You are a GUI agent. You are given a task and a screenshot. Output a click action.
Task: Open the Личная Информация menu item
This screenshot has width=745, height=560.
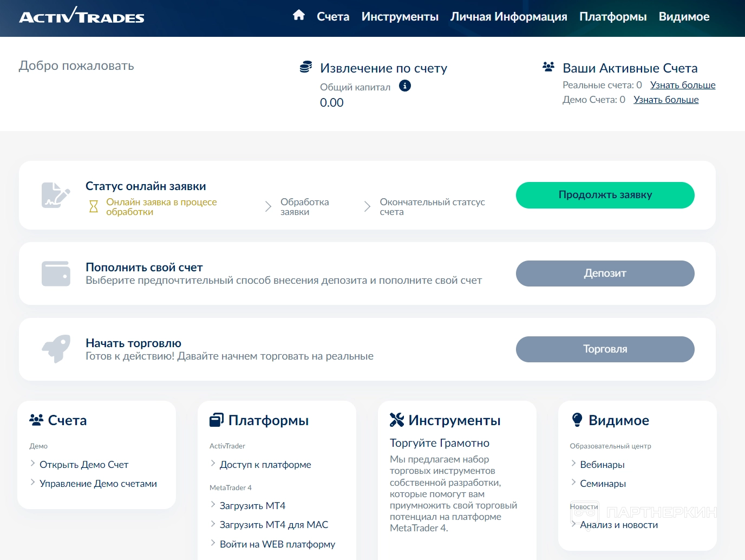(x=508, y=17)
